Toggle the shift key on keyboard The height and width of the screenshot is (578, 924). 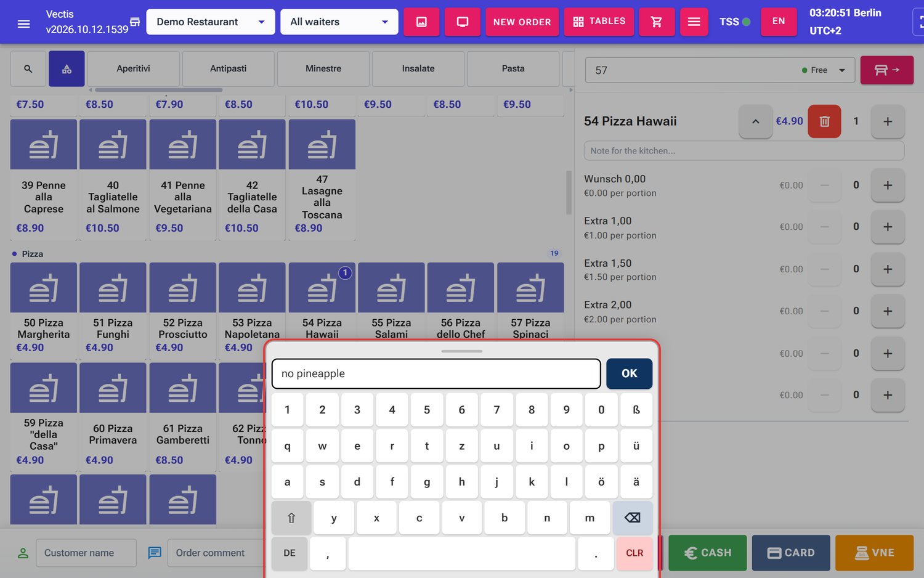pyautogui.click(x=291, y=518)
